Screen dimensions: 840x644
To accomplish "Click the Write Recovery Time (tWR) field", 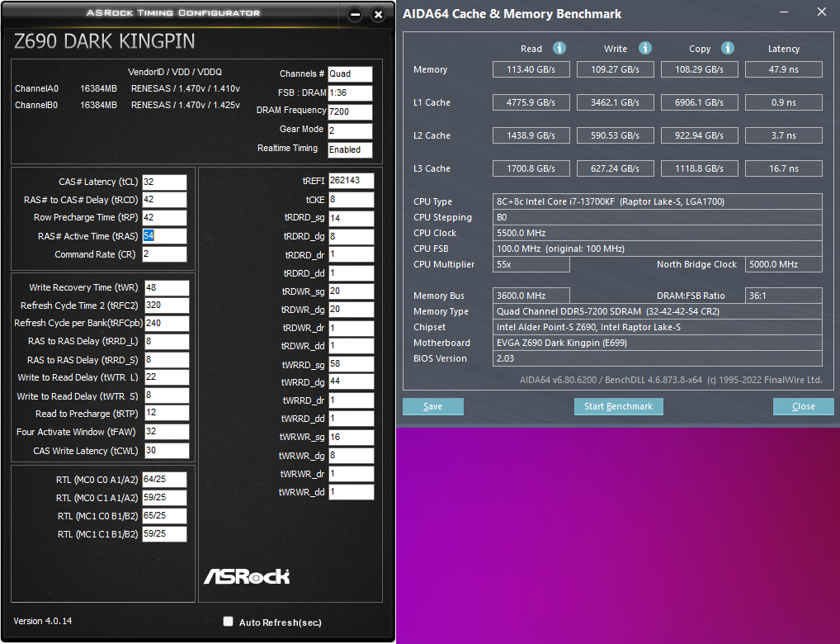I will click(168, 288).
